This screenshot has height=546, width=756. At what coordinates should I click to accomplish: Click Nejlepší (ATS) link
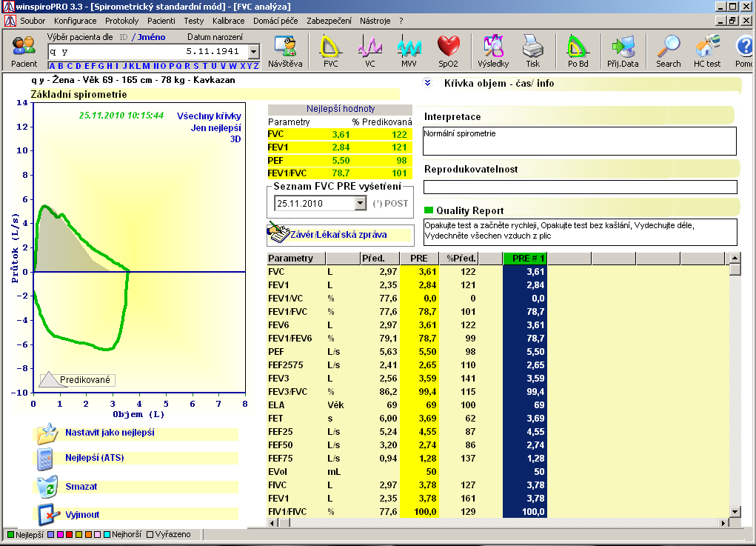(x=95, y=458)
